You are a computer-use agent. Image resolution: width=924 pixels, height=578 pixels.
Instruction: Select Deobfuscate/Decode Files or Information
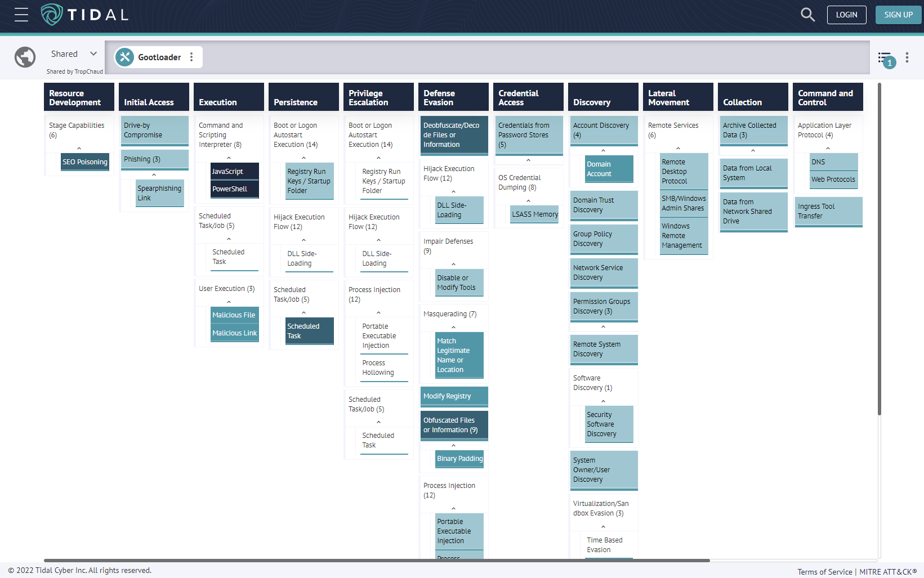(454, 135)
